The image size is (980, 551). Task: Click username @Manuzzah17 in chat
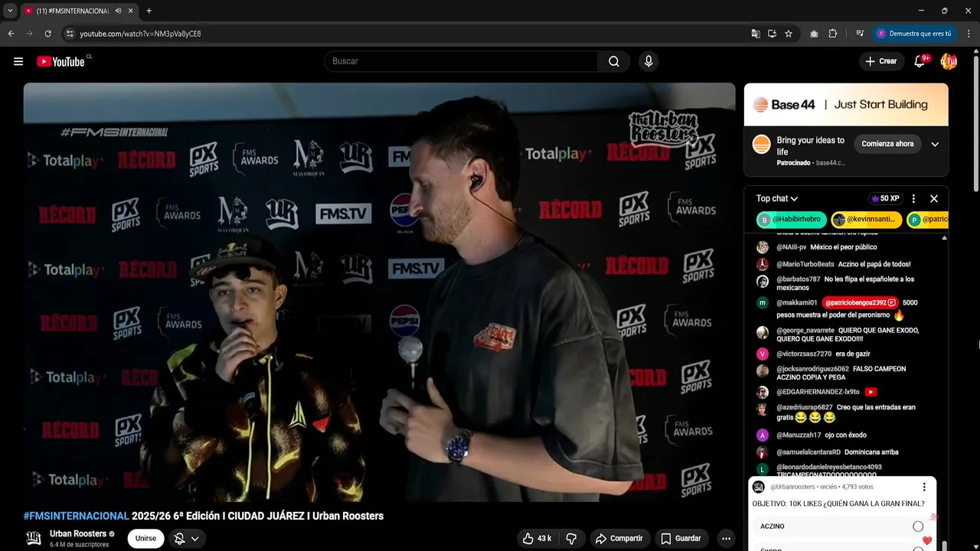(x=799, y=435)
